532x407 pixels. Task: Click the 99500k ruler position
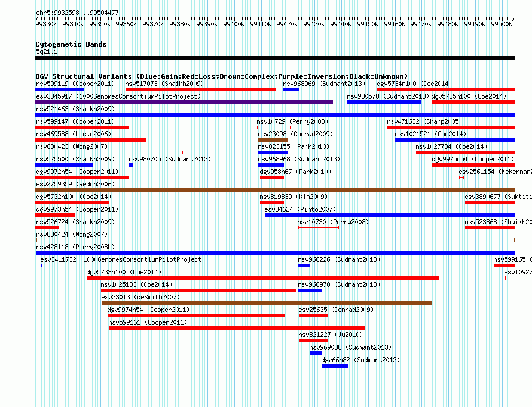click(502, 24)
